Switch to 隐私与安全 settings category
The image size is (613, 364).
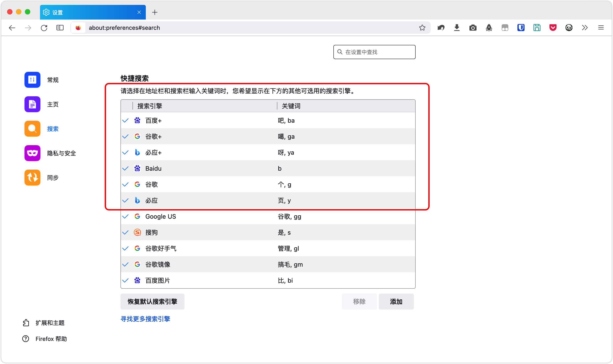[x=61, y=153]
